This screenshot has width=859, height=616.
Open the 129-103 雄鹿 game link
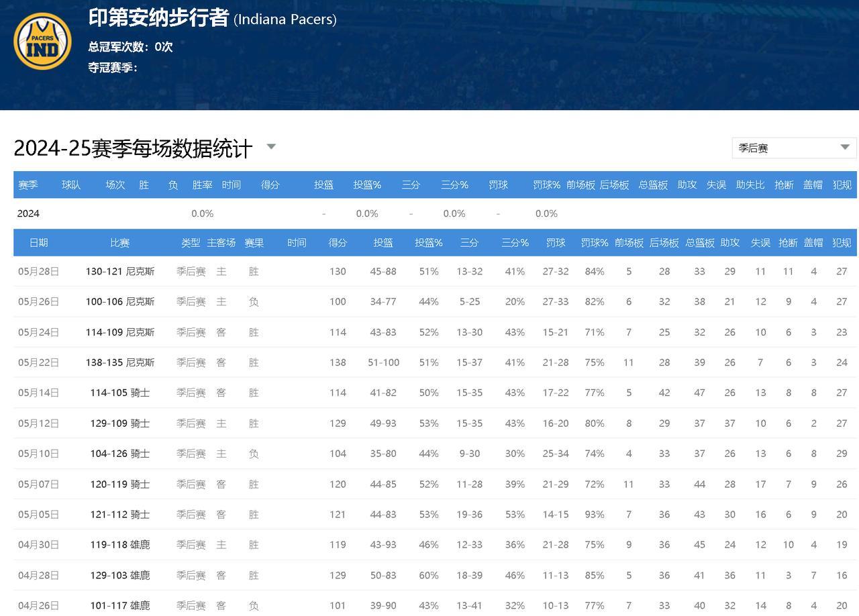click(120, 575)
